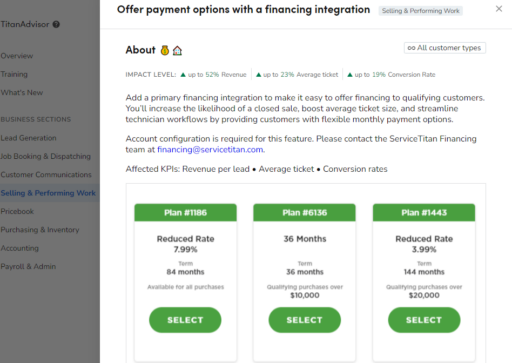512x363 pixels.
Task: Open Payroll & Admin section
Action: pyautogui.click(x=28, y=267)
